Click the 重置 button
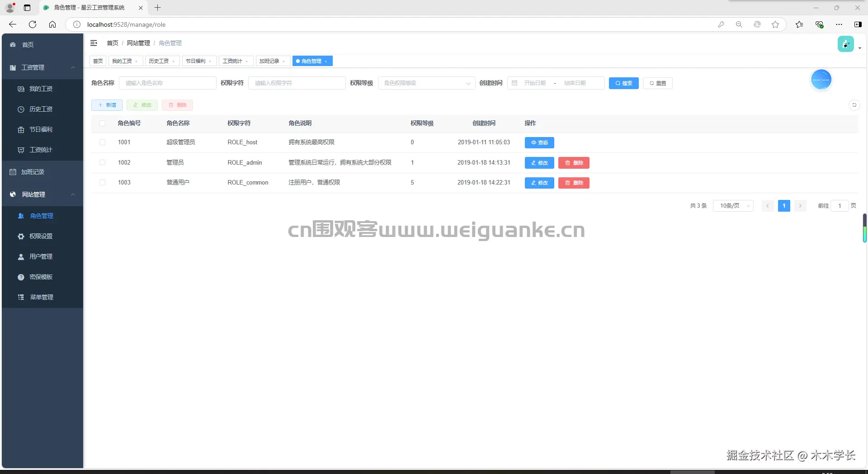 [x=658, y=83]
